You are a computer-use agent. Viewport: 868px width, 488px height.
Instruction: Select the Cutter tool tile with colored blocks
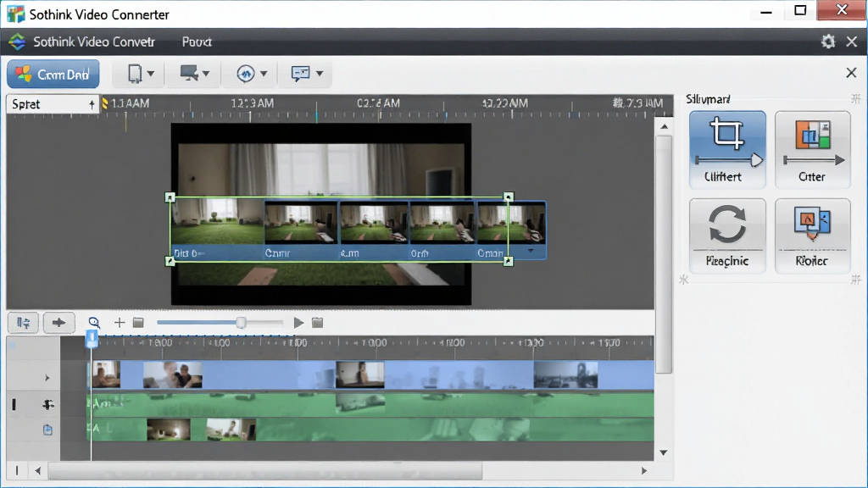812,149
